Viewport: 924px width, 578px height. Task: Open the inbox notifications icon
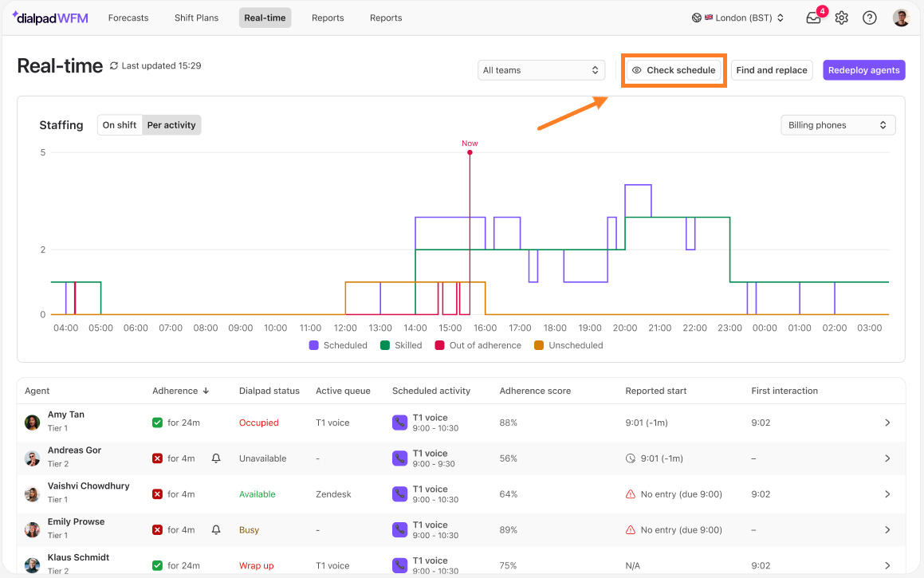(814, 18)
